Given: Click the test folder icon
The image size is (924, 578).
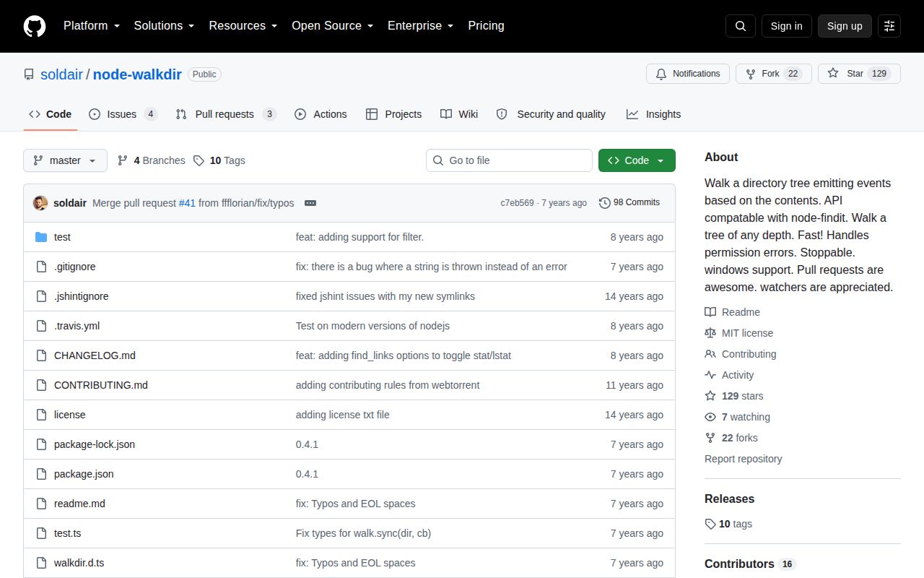Looking at the screenshot, I should [41, 237].
